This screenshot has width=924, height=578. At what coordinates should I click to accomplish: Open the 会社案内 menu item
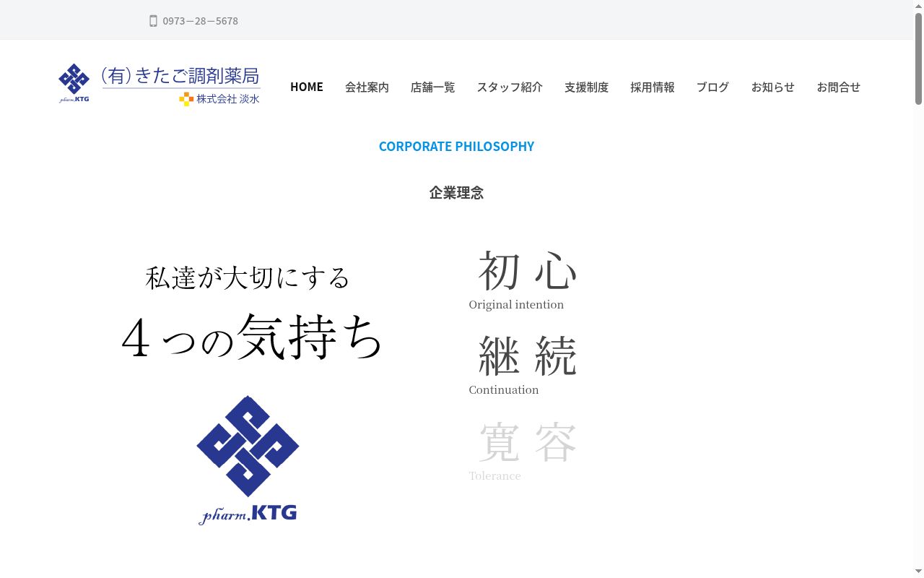pyautogui.click(x=367, y=87)
